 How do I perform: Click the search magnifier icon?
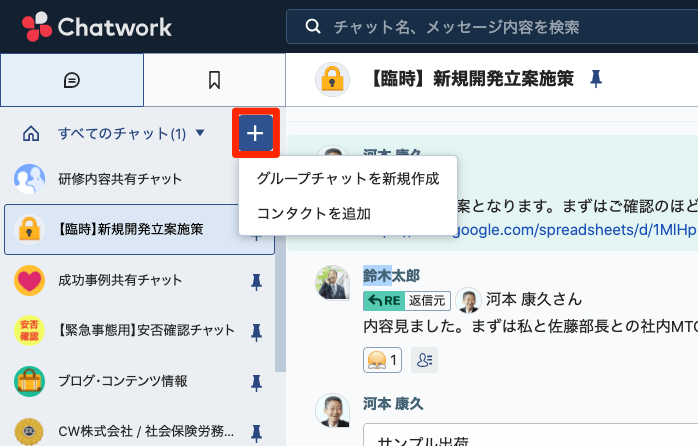point(313,27)
